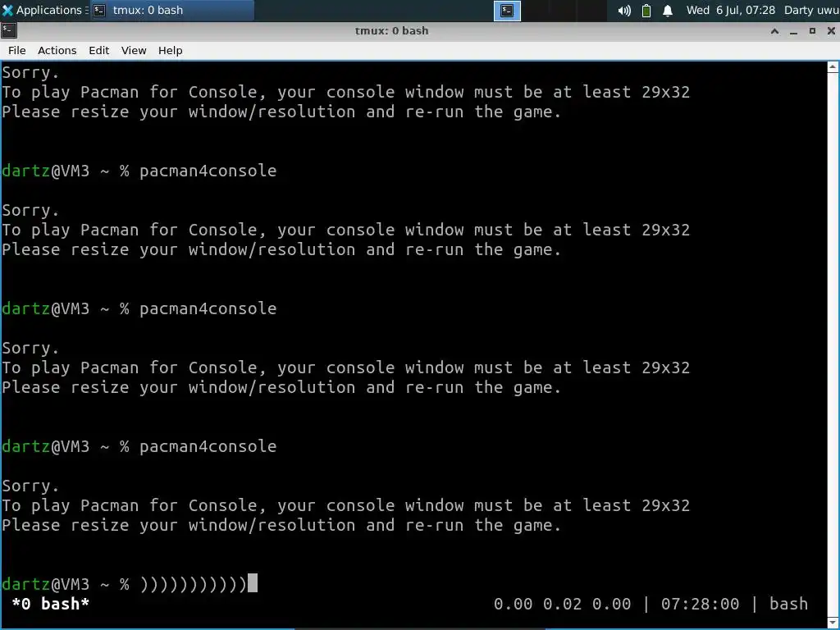Open the Edit menu
The image size is (840, 630).
coord(99,50)
